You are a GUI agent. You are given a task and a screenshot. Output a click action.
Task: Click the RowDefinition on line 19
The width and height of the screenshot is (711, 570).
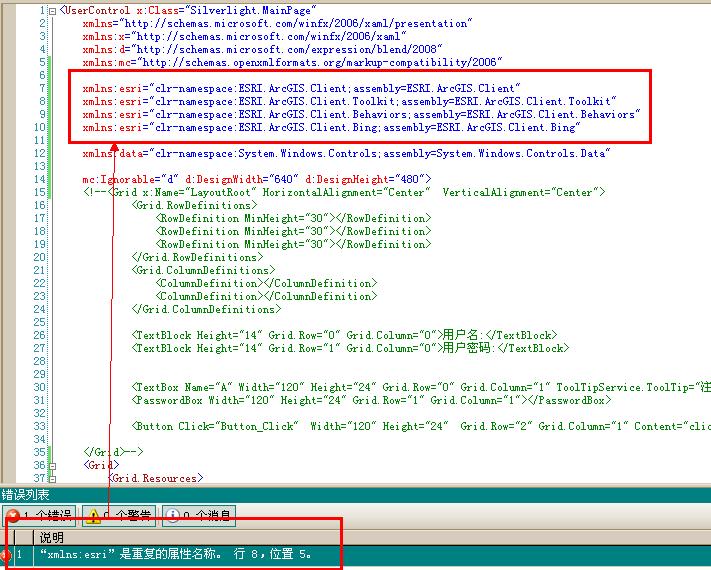[293, 244]
